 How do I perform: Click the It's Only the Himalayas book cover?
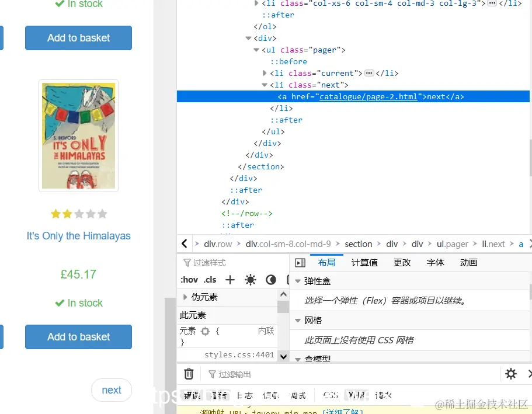coord(78,135)
